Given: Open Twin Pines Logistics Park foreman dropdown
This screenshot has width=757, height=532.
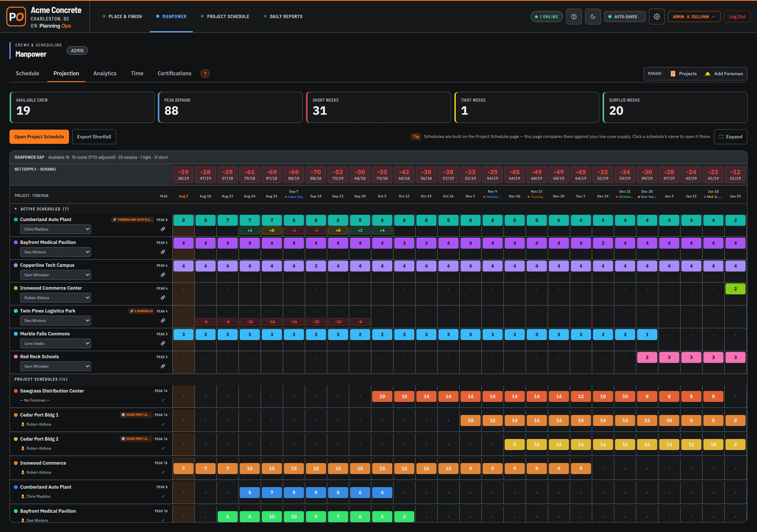Looking at the screenshot, I should coord(55,320).
